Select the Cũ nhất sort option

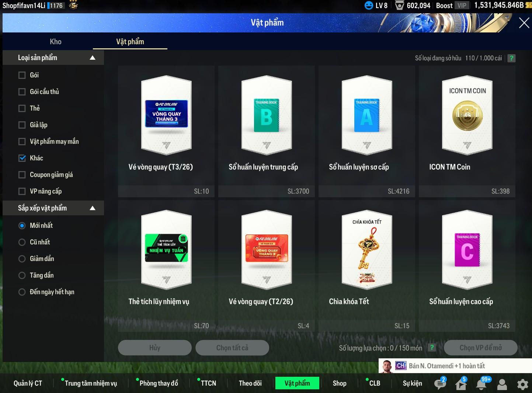[22, 242]
